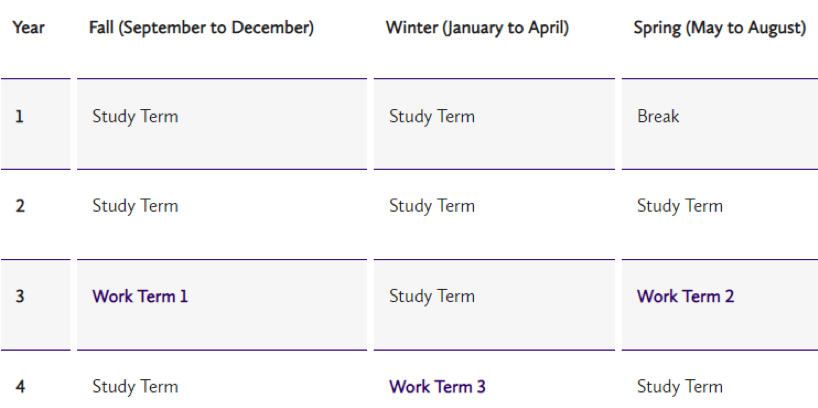Click Year 2 Fall Study Term cell
818x408 pixels.
(x=135, y=206)
